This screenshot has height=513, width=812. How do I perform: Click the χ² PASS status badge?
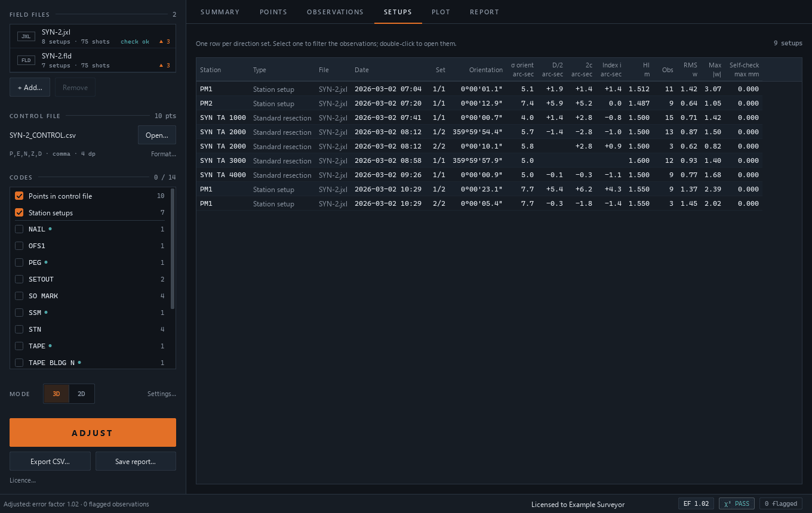(x=737, y=503)
